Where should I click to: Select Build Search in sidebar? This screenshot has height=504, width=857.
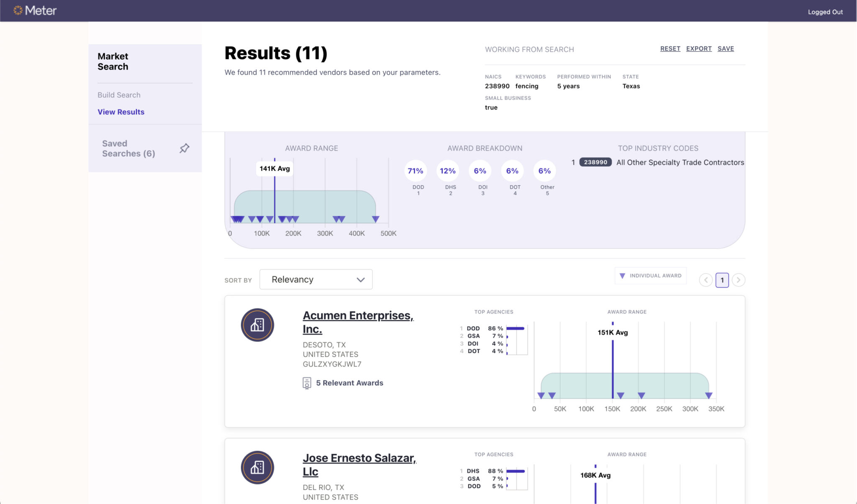(119, 95)
